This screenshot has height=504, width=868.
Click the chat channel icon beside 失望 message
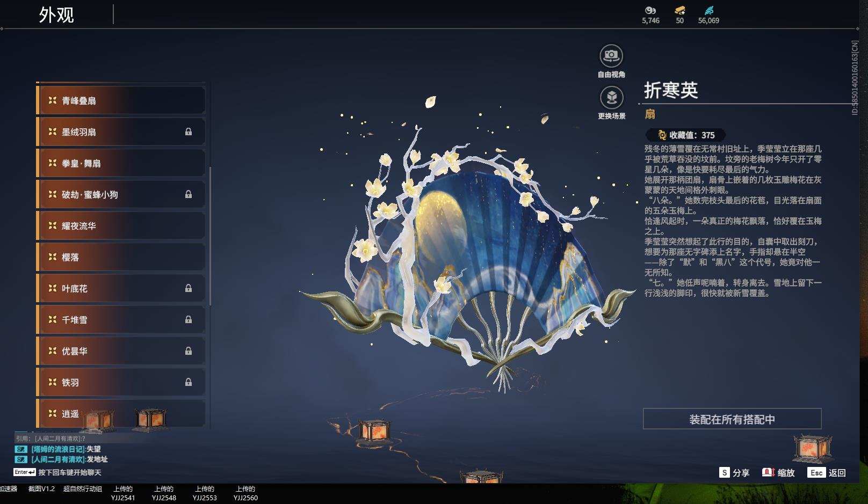pos(21,449)
